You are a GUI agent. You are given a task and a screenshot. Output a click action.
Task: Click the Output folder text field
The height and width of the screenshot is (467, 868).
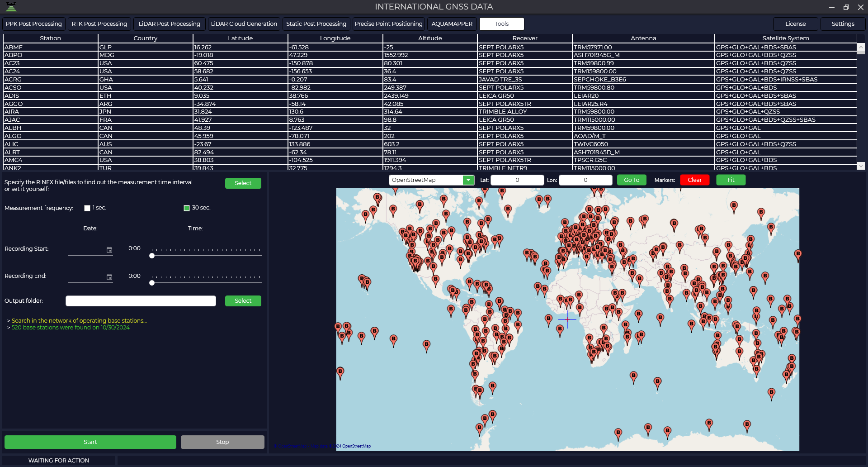(141, 301)
